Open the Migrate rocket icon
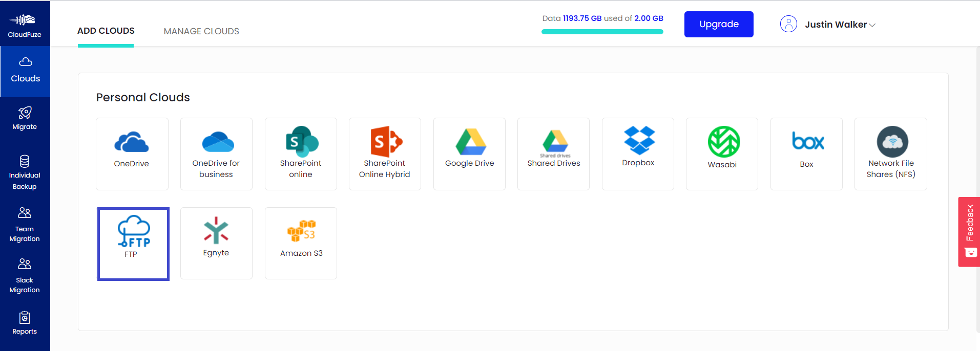The width and height of the screenshot is (980, 351). pos(25,113)
